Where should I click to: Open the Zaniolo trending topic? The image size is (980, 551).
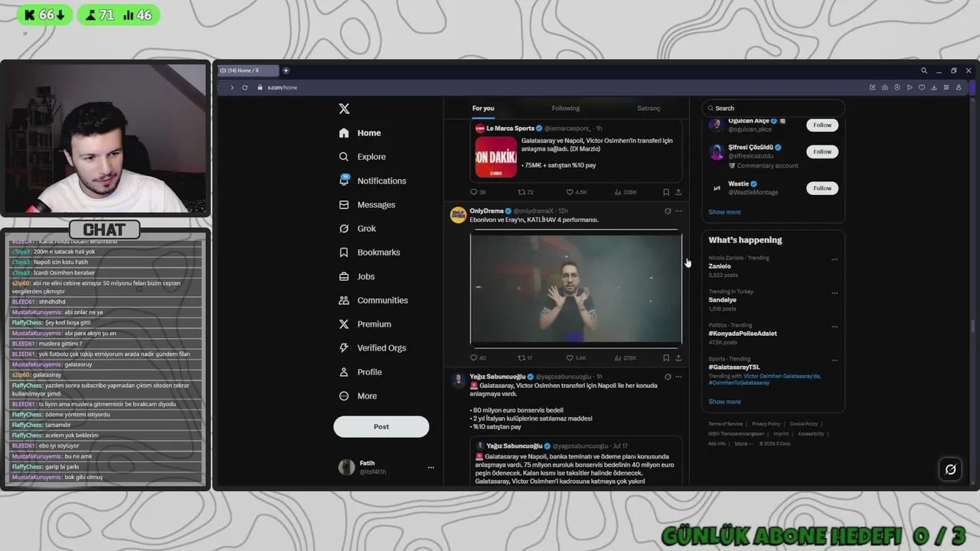(720, 266)
